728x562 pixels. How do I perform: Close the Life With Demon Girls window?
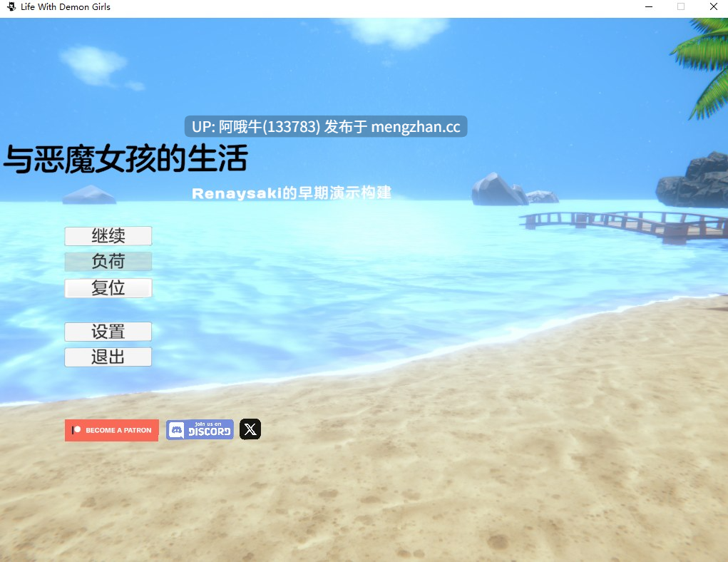(714, 6)
